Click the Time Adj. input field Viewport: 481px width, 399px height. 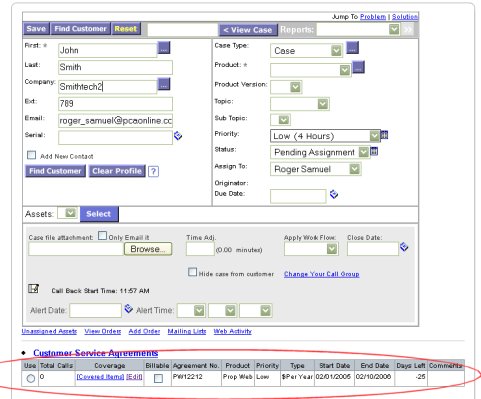pyautogui.click(x=200, y=249)
